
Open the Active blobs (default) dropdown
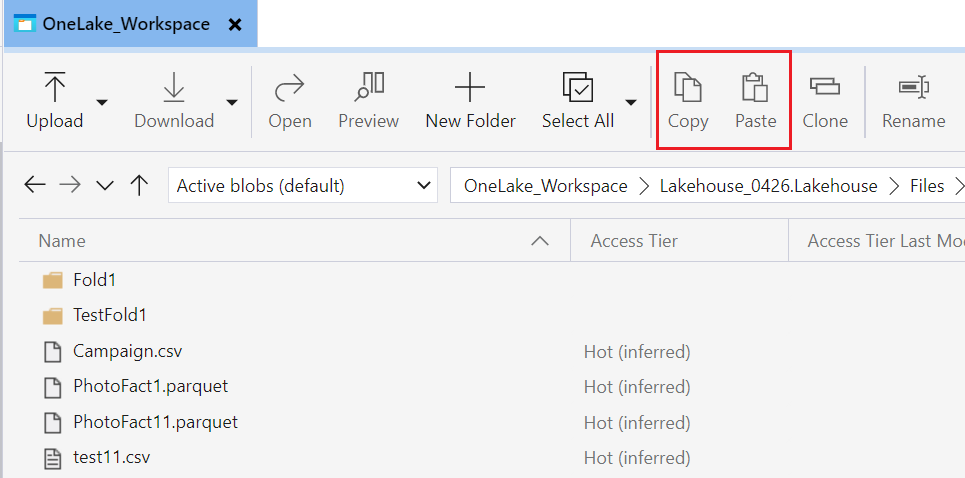tap(303, 185)
